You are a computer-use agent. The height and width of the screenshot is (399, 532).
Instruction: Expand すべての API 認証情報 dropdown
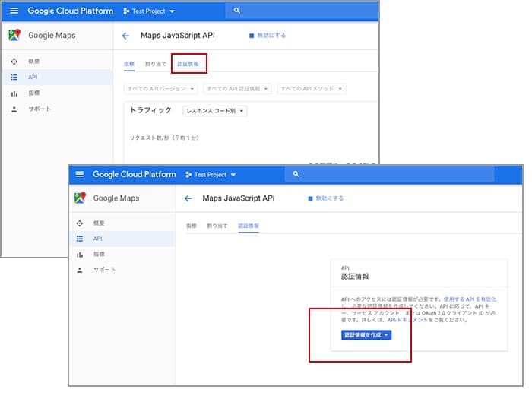(237, 89)
